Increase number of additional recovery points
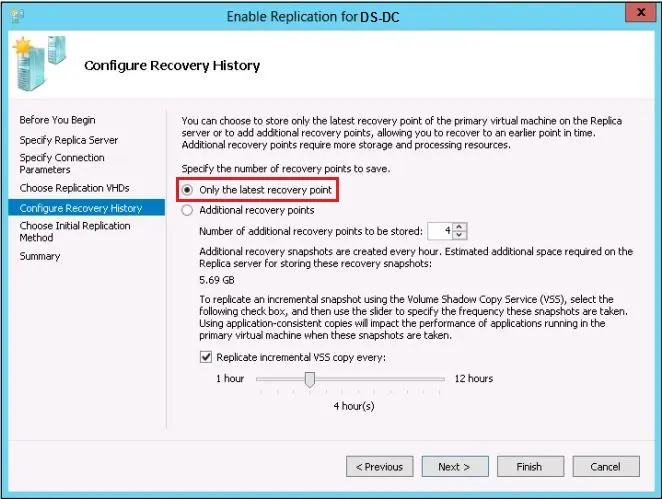The image size is (662, 499). point(460,227)
